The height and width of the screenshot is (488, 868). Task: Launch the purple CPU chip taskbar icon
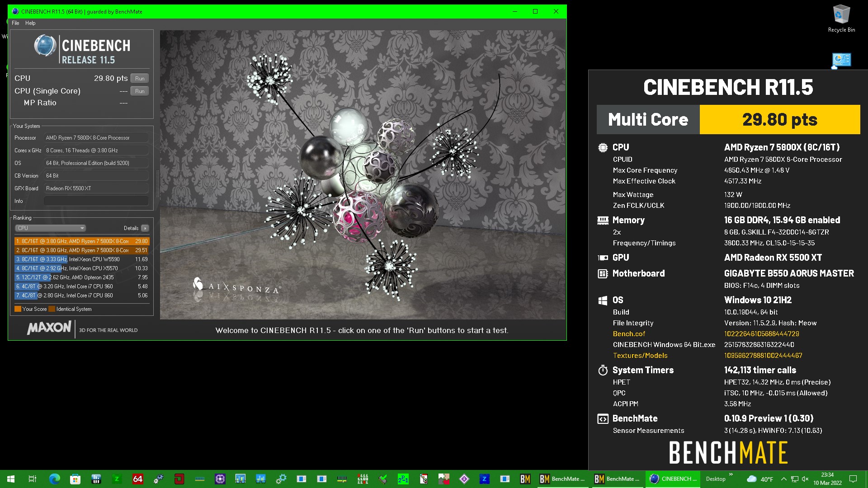pyautogui.click(x=220, y=479)
